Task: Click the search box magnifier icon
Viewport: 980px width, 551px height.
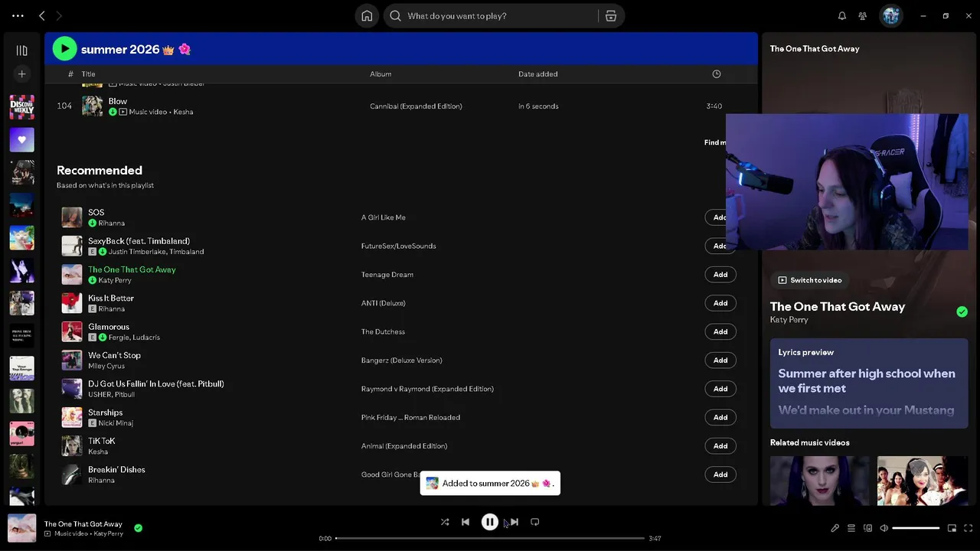Action: click(x=396, y=15)
